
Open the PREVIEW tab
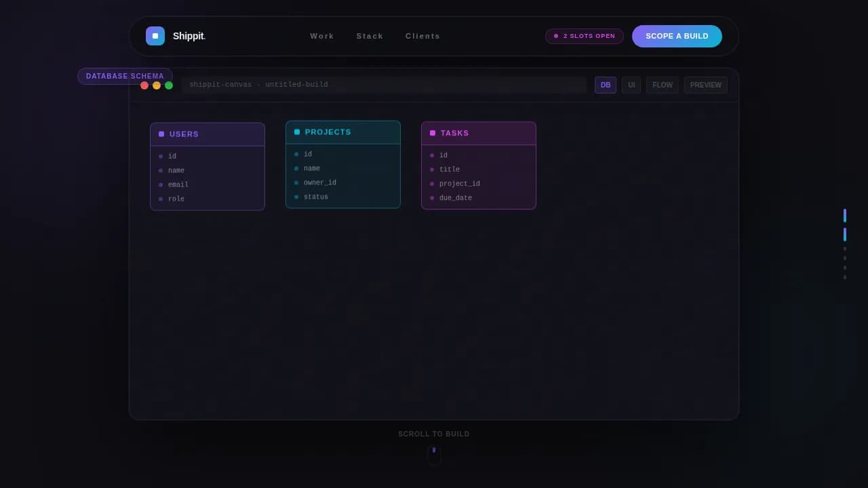[706, 85]
